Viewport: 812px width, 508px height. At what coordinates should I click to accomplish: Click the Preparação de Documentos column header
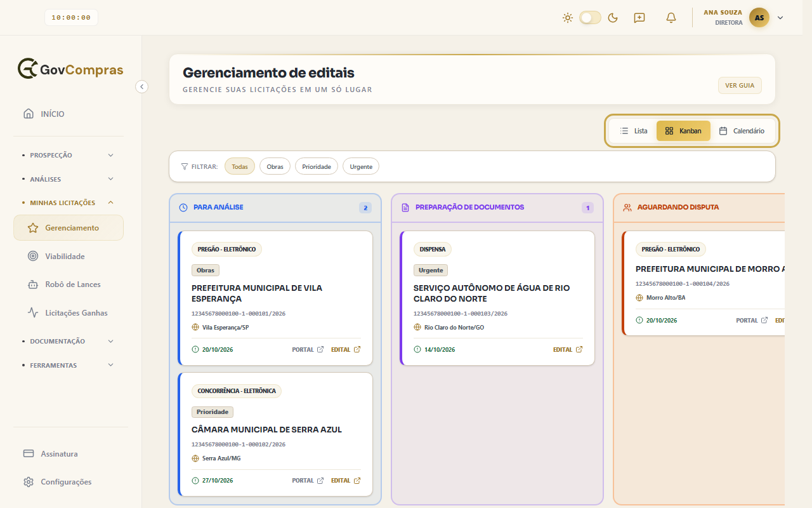coord(497,208)
